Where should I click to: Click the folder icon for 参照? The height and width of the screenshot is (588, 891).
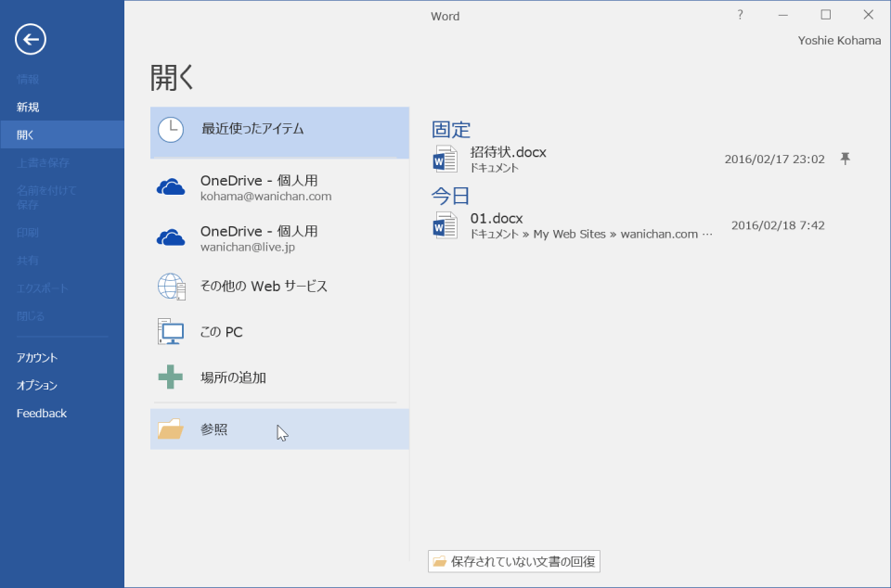coord(171,429)
